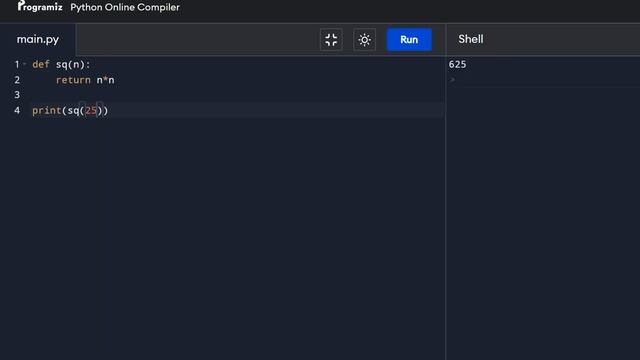Click line number 4 in gutter
The image size is (640, 360).
coord(17,111)
